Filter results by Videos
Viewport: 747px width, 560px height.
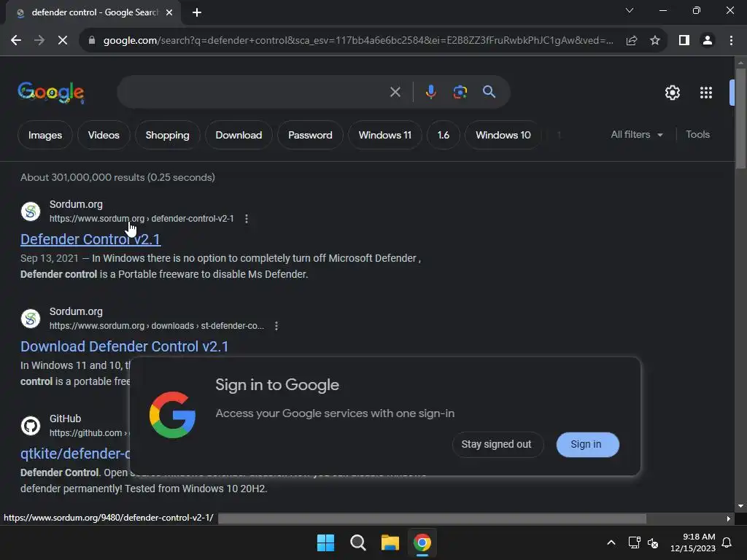(104, 135)
